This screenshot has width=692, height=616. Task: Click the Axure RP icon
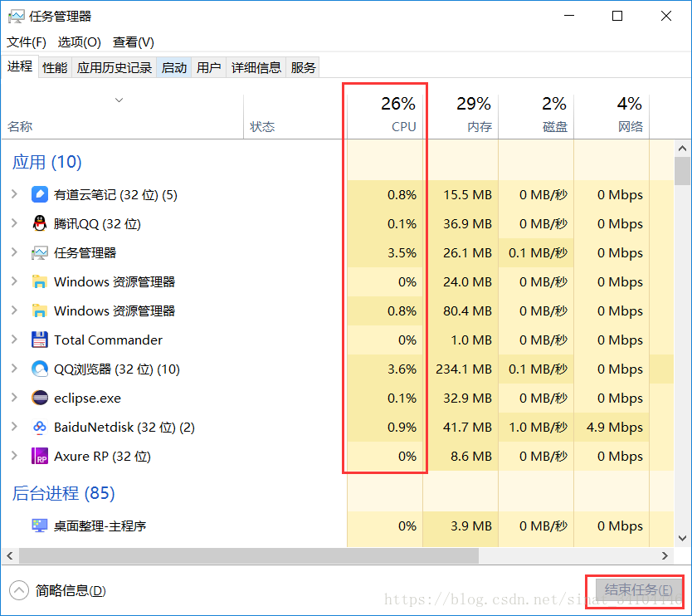[x=40, y=456]
